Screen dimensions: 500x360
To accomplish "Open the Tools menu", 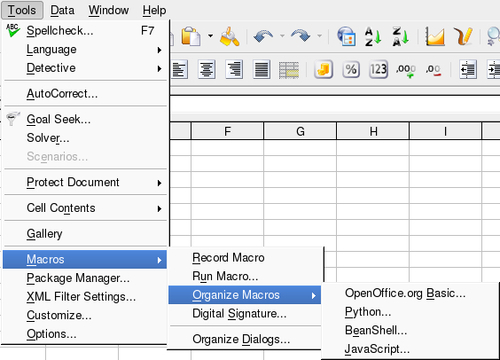I will [22, 10].
